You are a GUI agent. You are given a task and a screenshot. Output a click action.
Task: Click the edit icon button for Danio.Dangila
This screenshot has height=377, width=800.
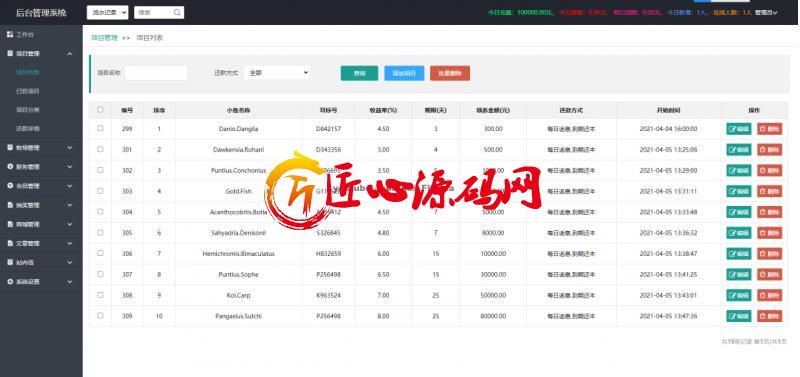[739, 129]
